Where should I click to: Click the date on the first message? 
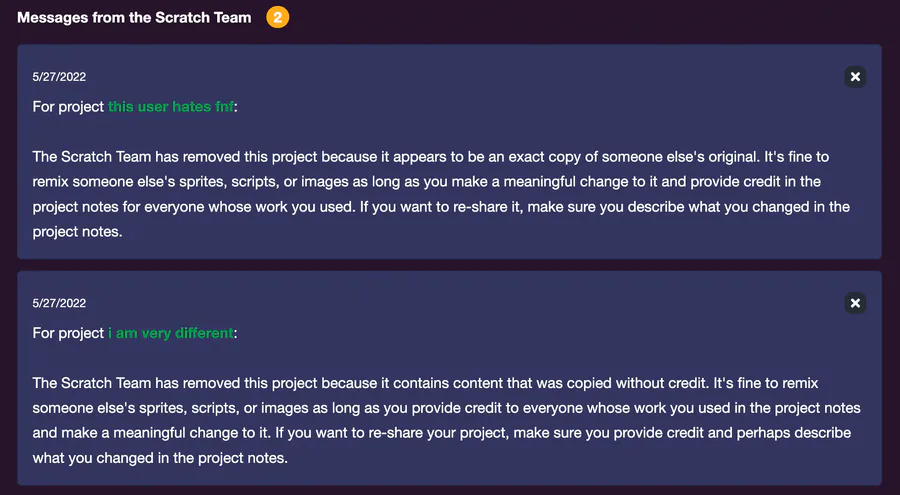[x=59, y=77]
